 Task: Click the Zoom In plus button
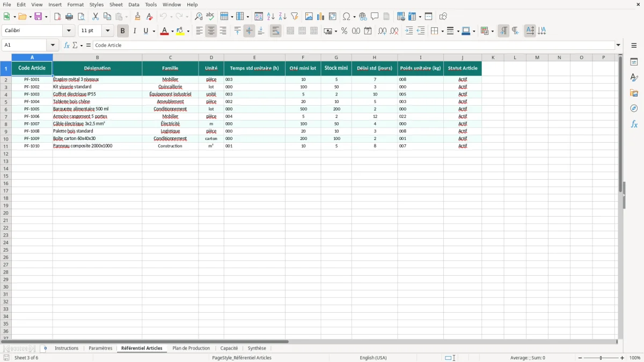tap(623, 358)
